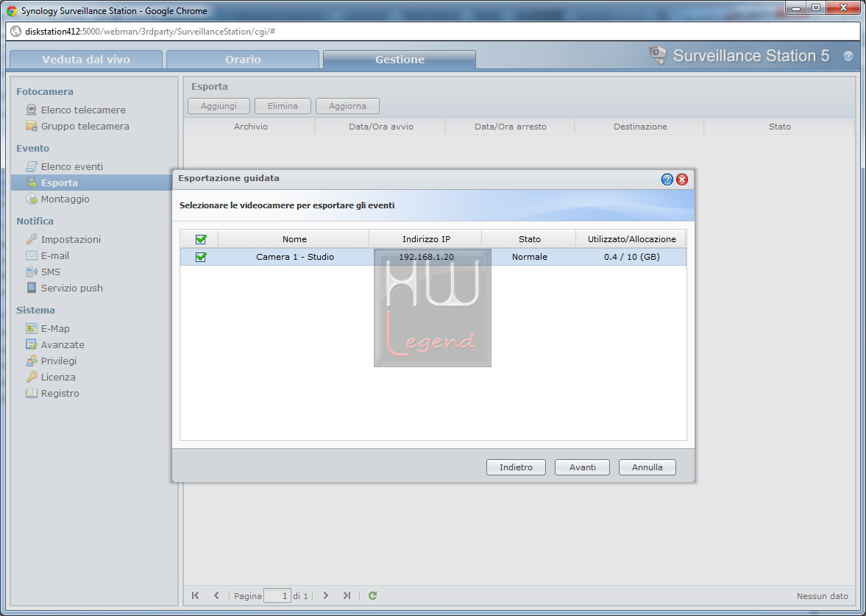Select the Gestione tab

[x=400, y=59]
